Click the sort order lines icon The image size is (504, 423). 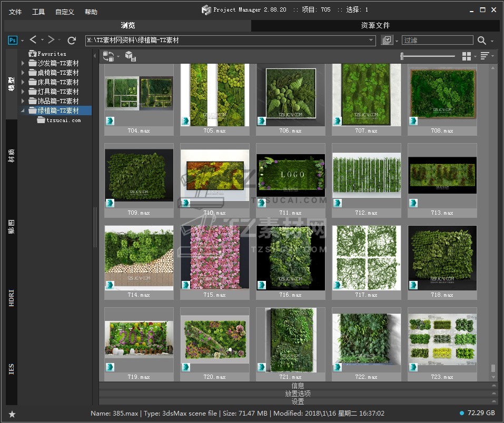(485, 56)
